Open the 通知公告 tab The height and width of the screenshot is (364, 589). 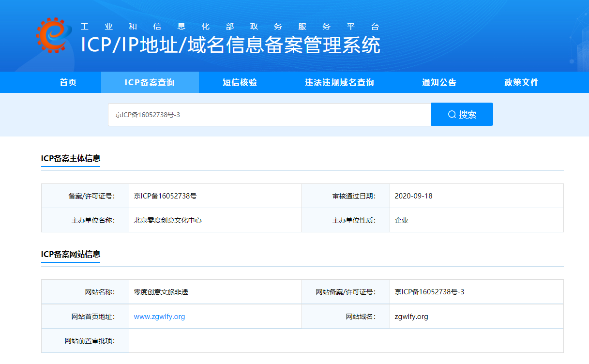(439, 82)
